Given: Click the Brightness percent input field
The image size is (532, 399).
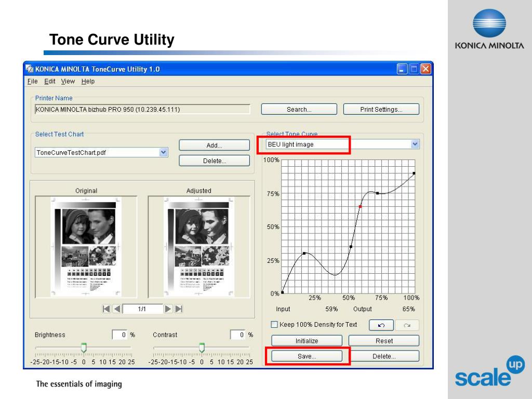Looking at the screenshot, I should (119, 335).
